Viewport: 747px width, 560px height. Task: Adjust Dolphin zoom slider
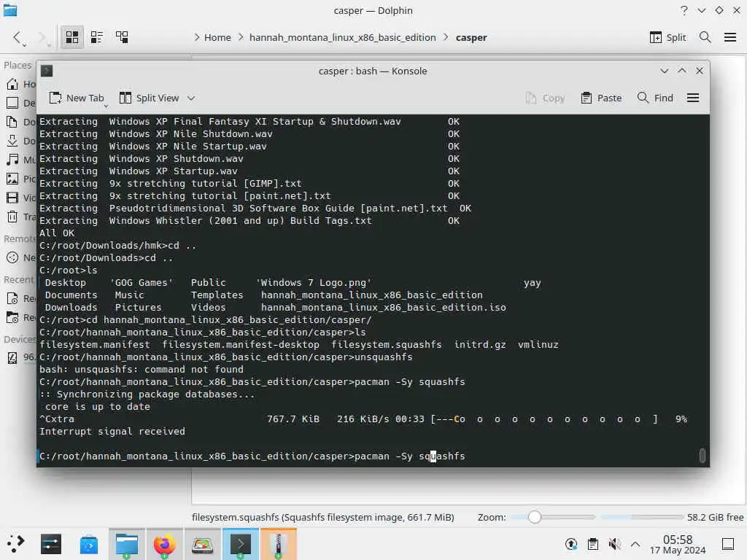pyautogui.click(x=535, y=517)
